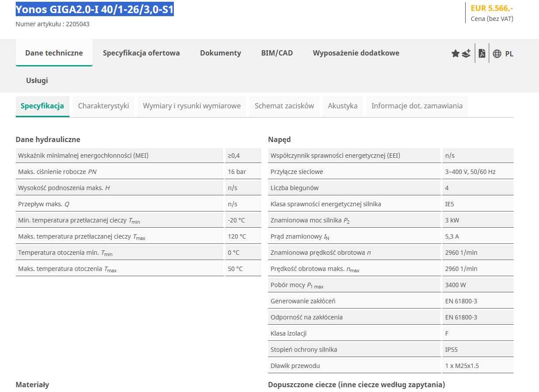Click the 'Maks. ciśnienie robocze PN' label
Viewport: 539px width, 392px height.
coord(57,172)
